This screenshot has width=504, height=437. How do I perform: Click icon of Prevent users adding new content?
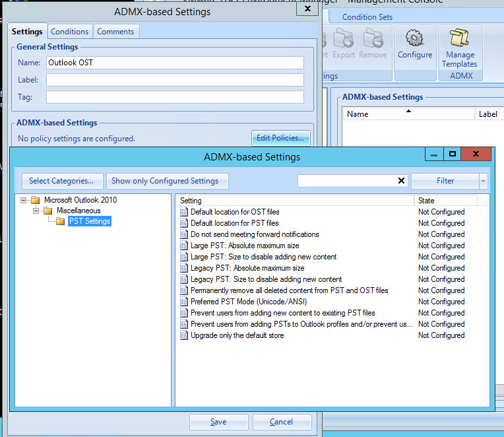coord(184,313)
